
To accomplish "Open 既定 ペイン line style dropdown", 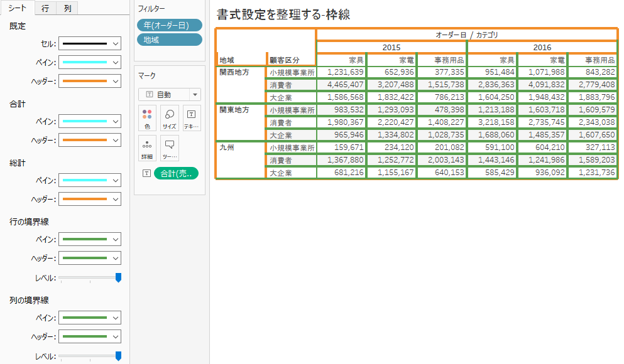I will click(90, 62).
